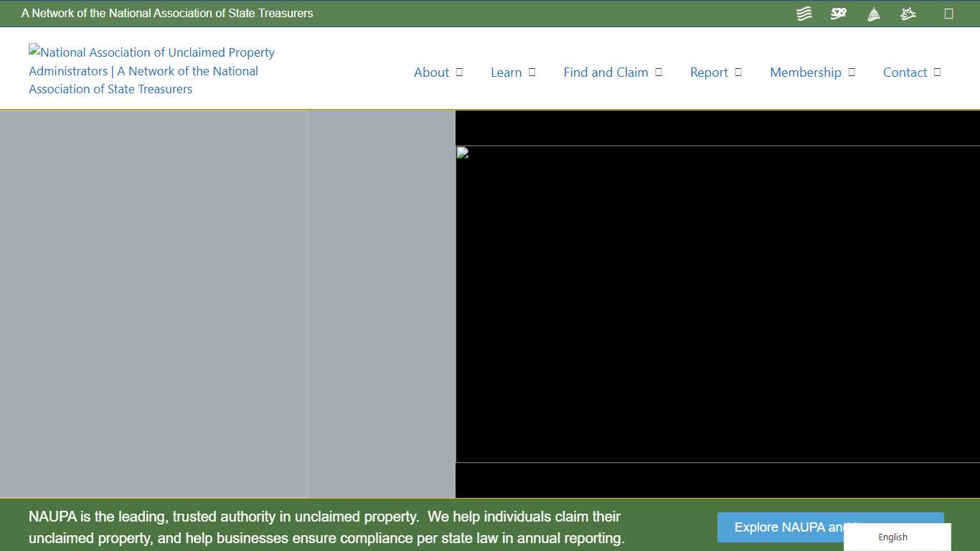Open the English language selector
Viewport: 980px width, 551px height.
[x=892, y=537]
